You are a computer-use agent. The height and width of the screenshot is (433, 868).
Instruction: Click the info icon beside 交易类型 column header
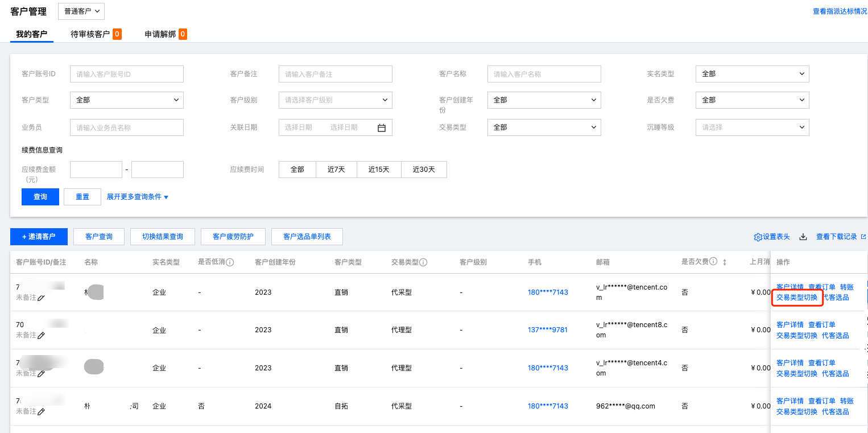tap(424, 263)
